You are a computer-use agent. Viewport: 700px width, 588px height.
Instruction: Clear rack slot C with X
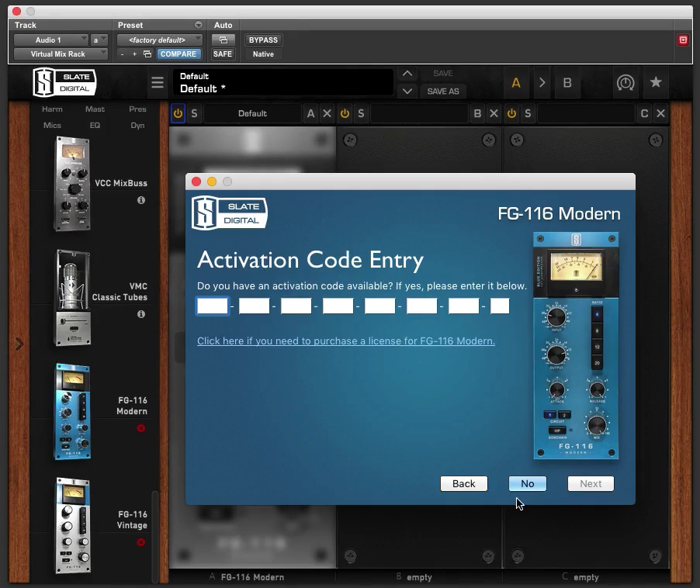click(x=660, y=113)
